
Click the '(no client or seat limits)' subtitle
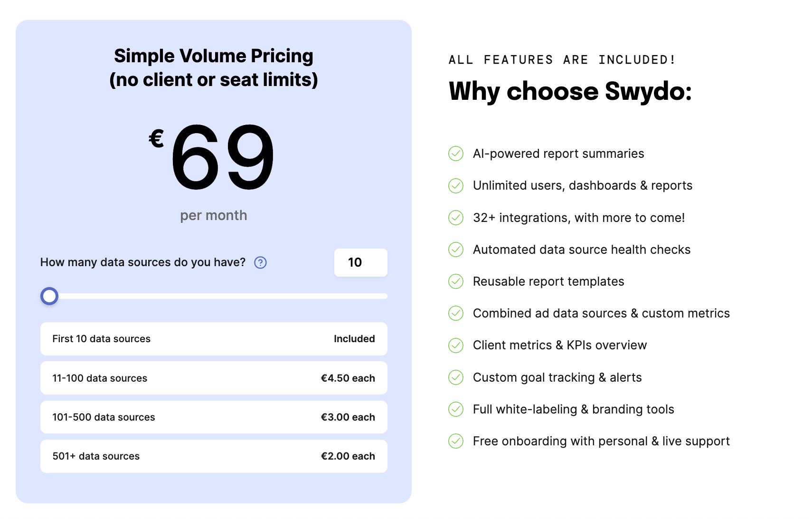(x=214, y=80)
